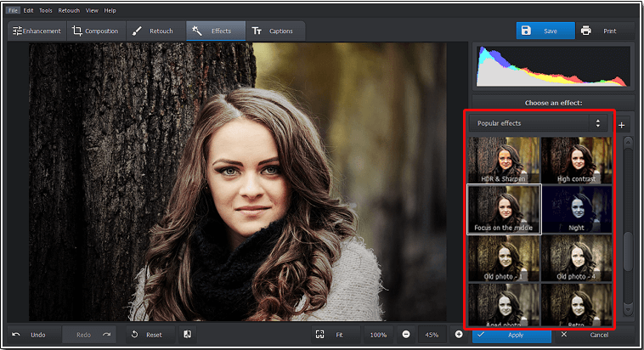Click the Enhancement sliders icon
The width and height of the screenshot is (644, 350).
[x=17, y=31]
